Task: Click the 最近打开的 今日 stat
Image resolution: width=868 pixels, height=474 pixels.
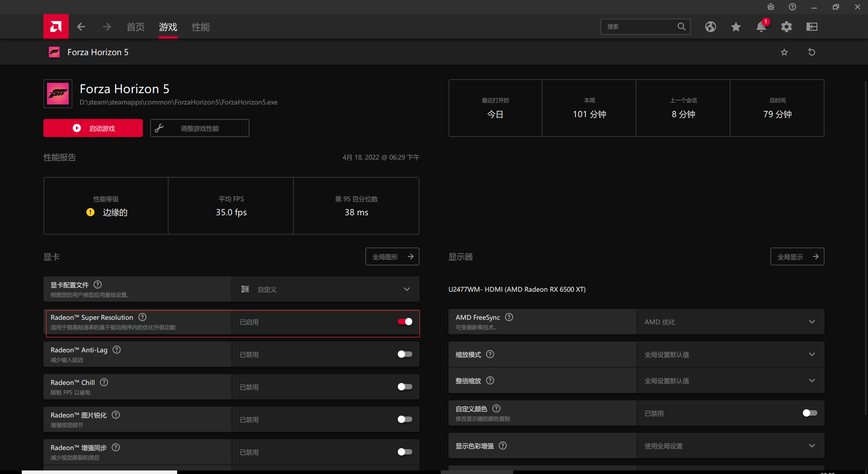Action: tap(495, 108)
